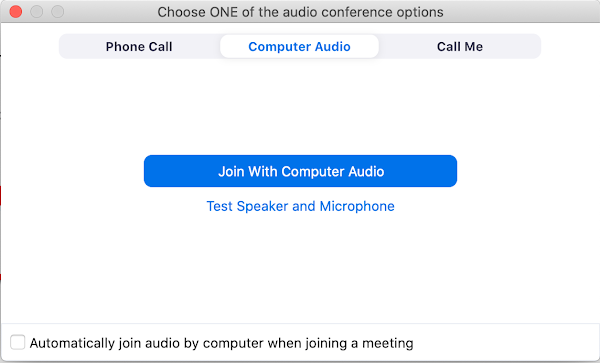600x363 pixels.
Task: Open the Call Me tab
Action: pyautogui.click(x=460, y=47)
